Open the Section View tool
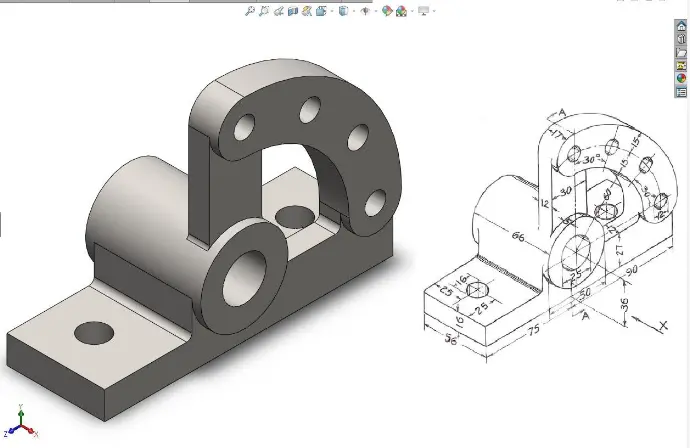The image size is (690, 448). coord(293,11)
